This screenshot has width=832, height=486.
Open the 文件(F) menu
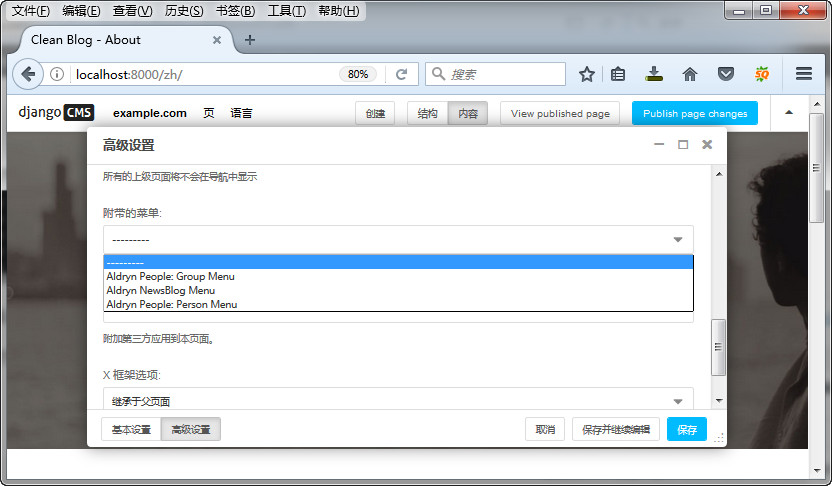(x=30, y=11)
